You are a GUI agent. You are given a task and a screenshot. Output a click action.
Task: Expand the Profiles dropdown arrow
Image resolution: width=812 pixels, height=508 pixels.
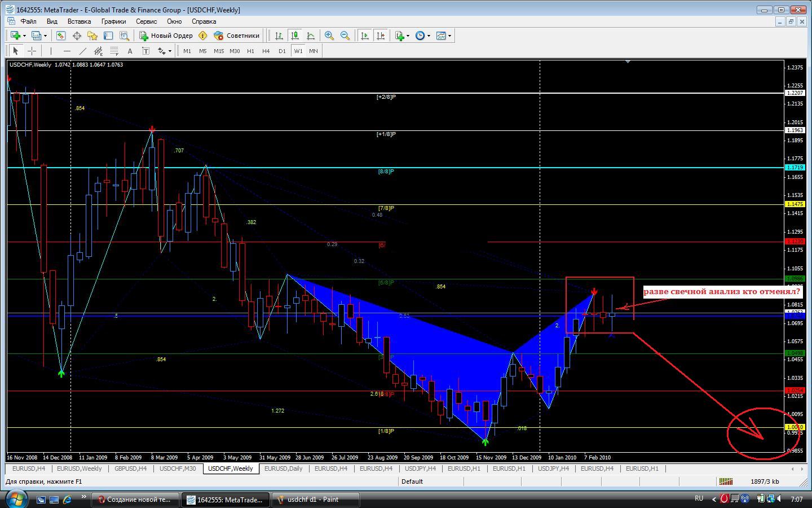[45, 36]
